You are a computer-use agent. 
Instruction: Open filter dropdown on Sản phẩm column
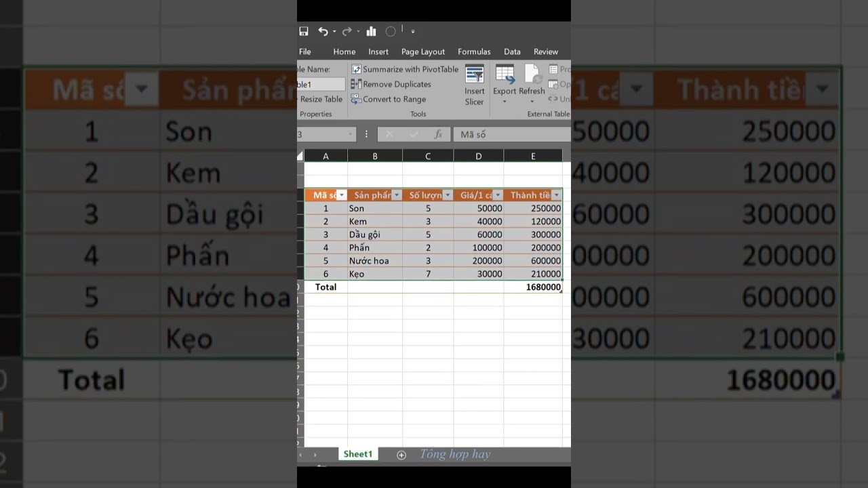(x=397, y=195)
